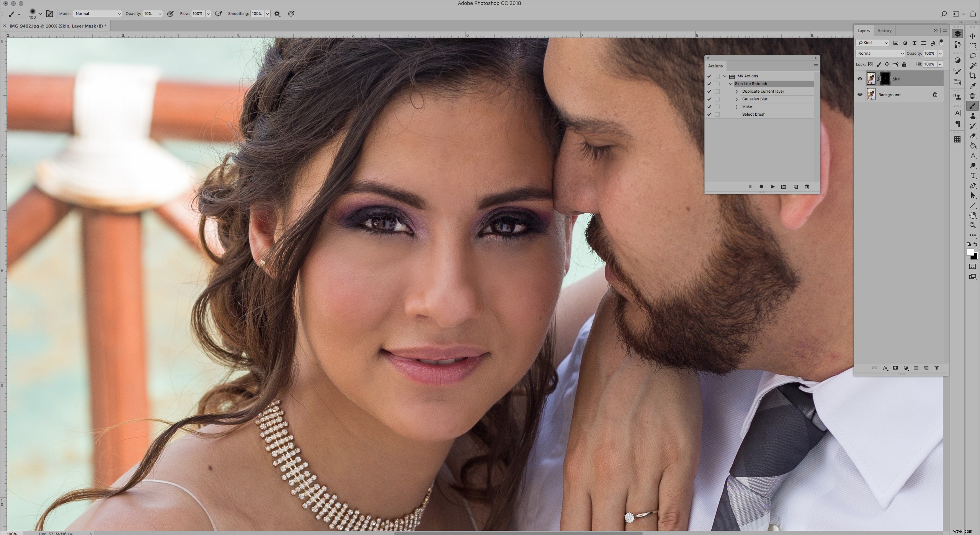Add a new layer mask
Viewport: 980px width, 535px height.
point(895,368)
